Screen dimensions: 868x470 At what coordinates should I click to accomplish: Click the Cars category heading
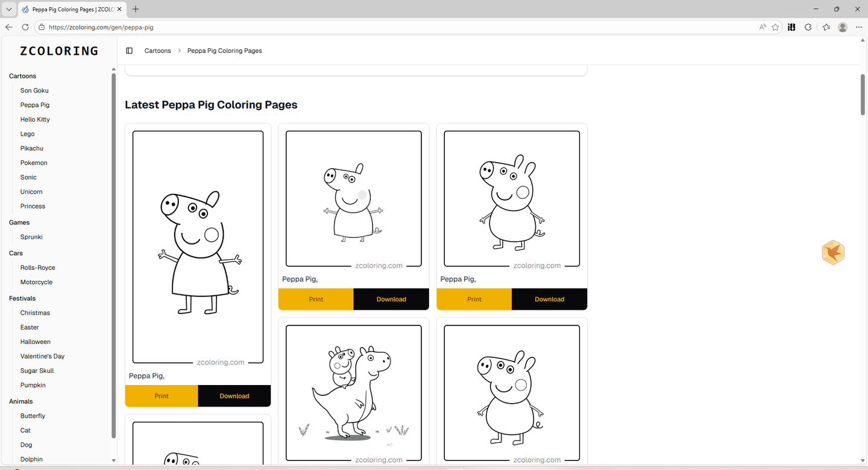16,253
